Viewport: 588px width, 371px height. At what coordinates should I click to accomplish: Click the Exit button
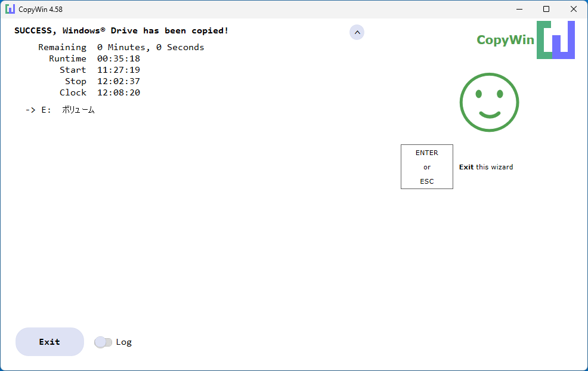pos(49,342)
